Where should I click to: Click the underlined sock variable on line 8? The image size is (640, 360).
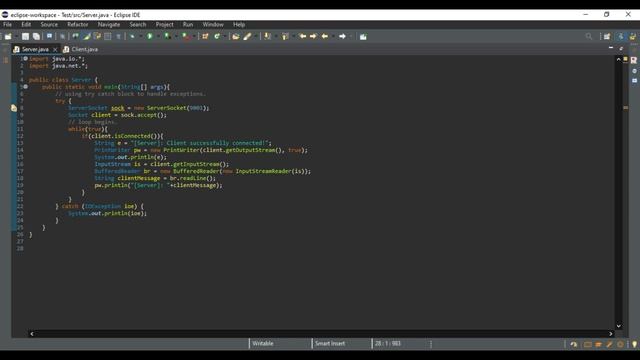click(118, 108)
